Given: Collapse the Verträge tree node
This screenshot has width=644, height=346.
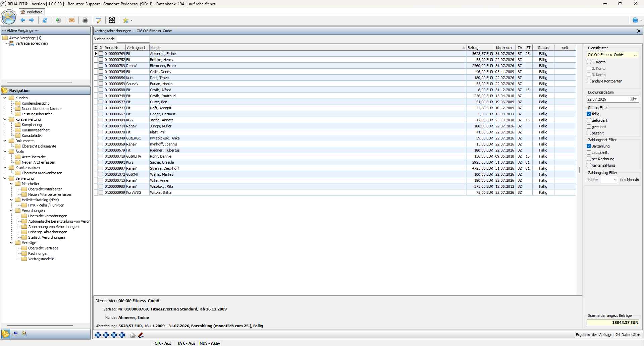Looking at the screenshot, I should tap(11, 243).
